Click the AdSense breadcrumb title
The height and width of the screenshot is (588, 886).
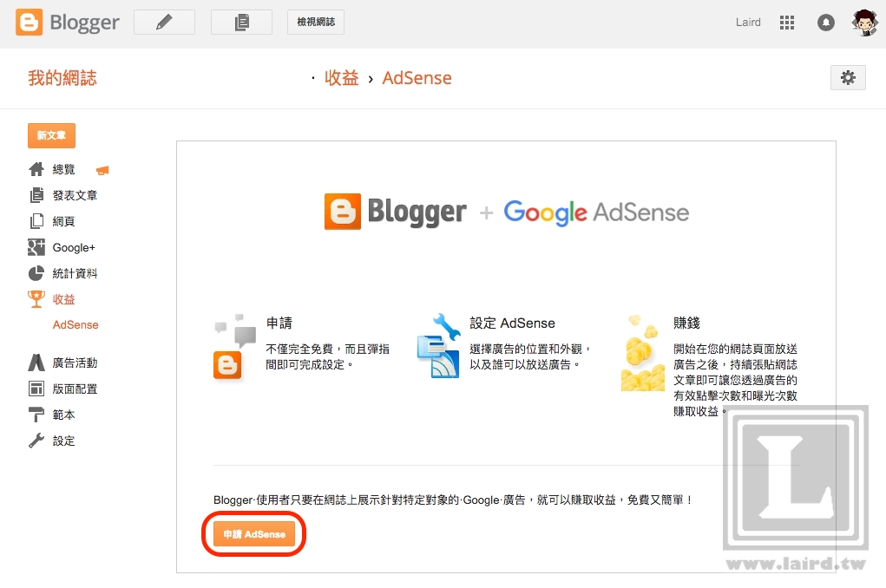coord(417,77)
